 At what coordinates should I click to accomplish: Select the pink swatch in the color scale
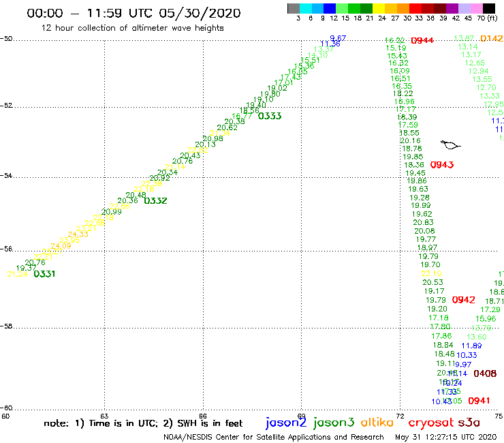point(476,8)
